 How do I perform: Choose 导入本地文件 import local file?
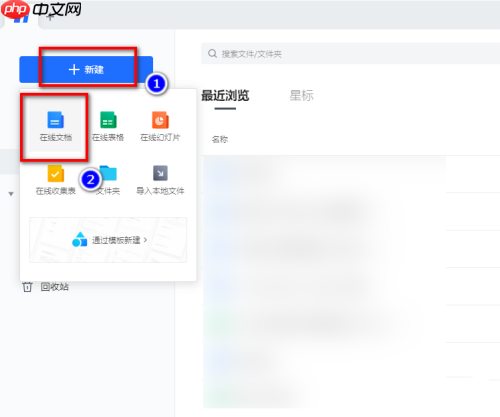160,180
